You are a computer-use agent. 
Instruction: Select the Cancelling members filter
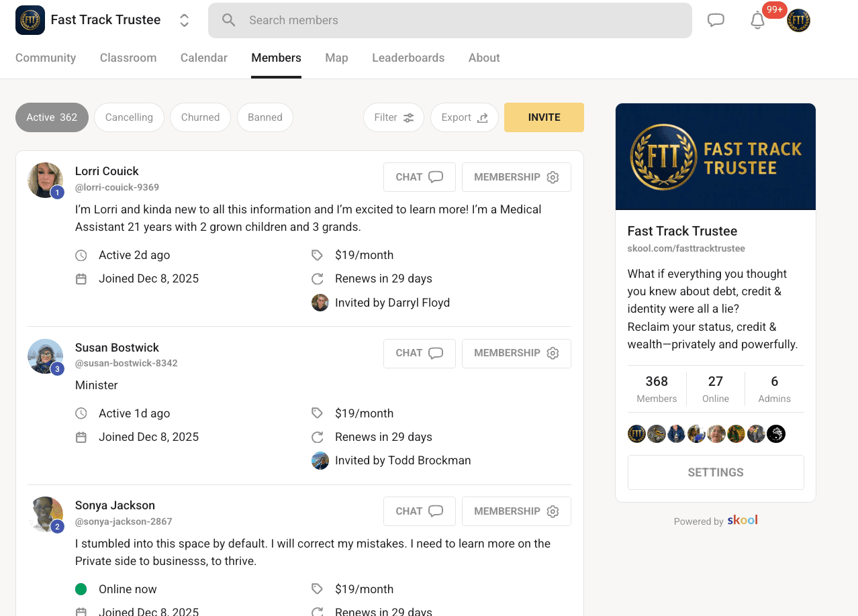pyautogui.click(x=129, y=117)
